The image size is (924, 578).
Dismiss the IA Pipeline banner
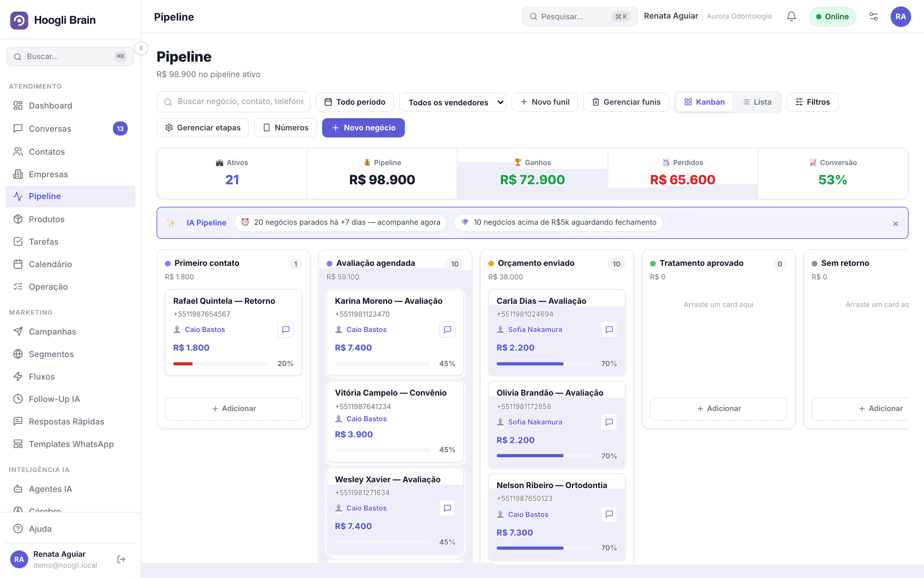[x=895, y=223]
